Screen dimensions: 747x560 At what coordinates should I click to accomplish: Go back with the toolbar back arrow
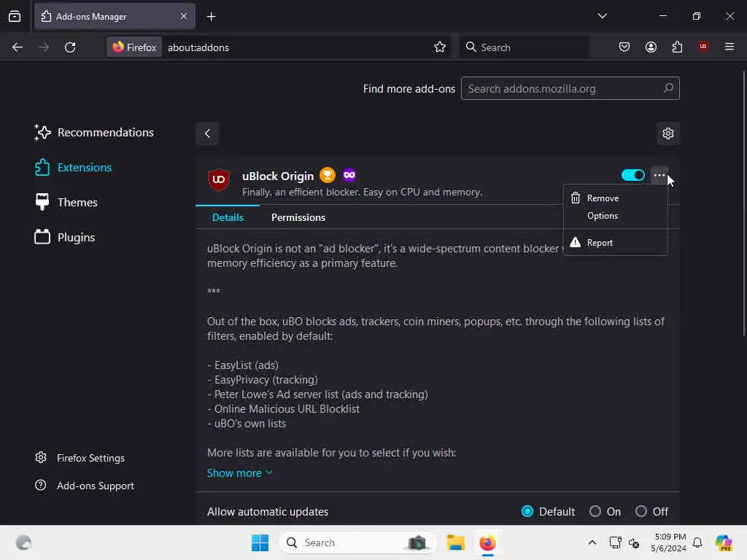[18, 47]
